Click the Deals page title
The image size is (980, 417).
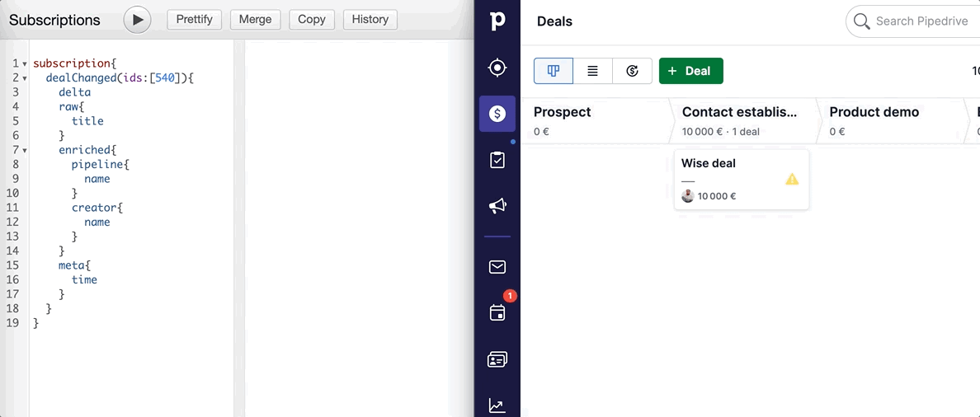click(x=554, y=21)
